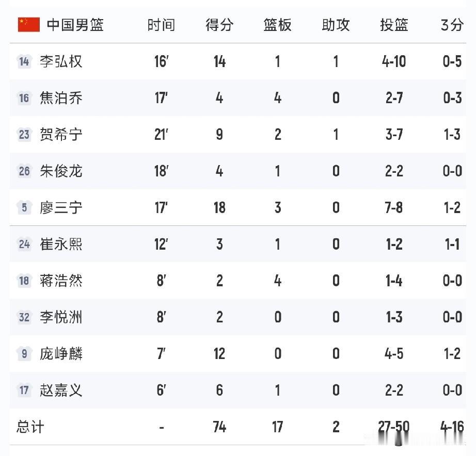Select the 时间 column header

click(x=161, y=25)
